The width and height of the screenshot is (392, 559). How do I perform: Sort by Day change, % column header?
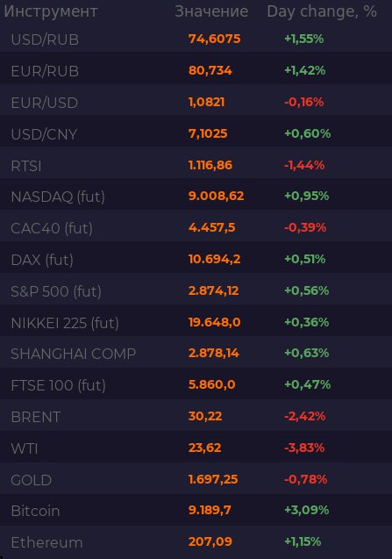pos(322,11)
